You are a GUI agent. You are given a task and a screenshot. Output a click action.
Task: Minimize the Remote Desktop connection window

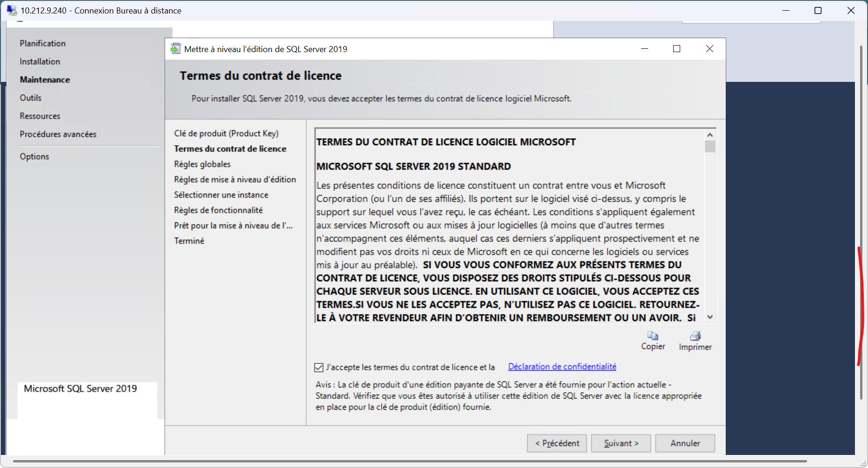click(x=786, y=10)
